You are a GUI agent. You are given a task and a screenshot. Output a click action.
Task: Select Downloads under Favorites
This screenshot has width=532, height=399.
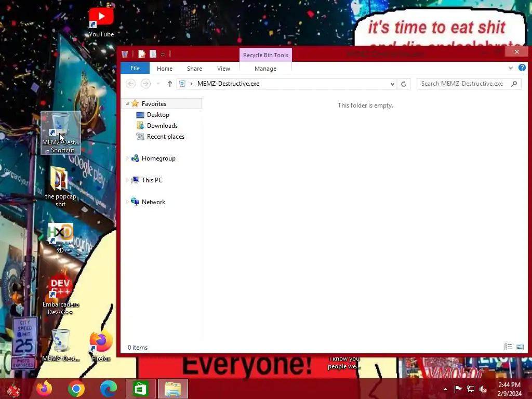(x=162, y=126)
